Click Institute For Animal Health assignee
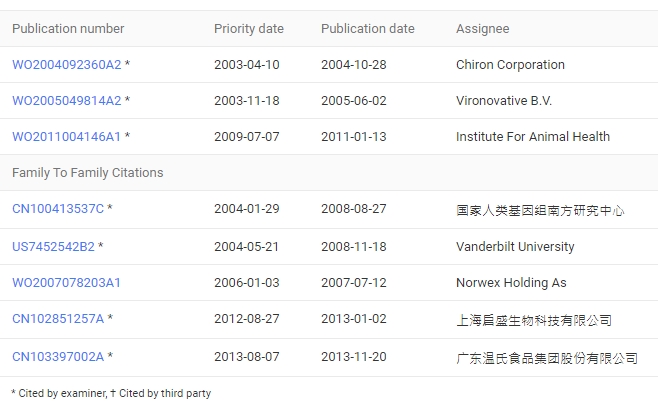This screenshot has width=658, height=407. point(532,137)
